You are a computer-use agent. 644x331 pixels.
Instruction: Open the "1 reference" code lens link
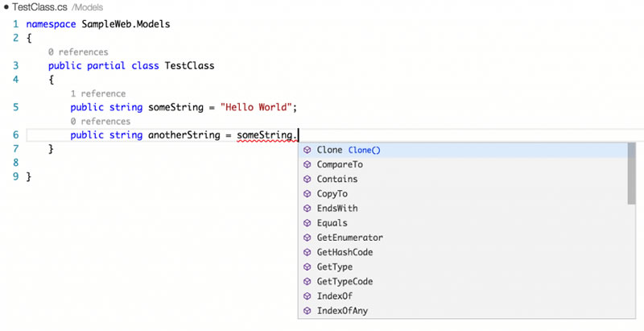point(97,93)
